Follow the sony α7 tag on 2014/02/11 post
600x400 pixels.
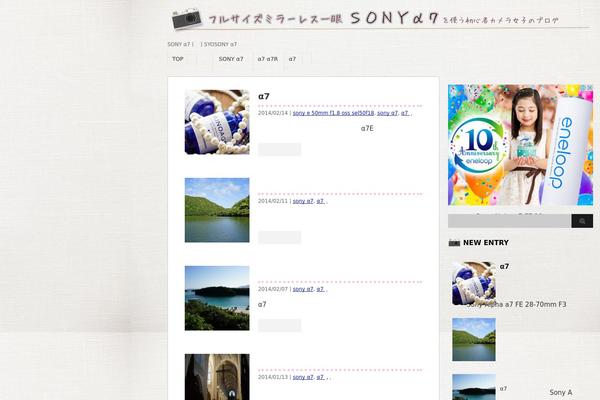click(303, 201)
